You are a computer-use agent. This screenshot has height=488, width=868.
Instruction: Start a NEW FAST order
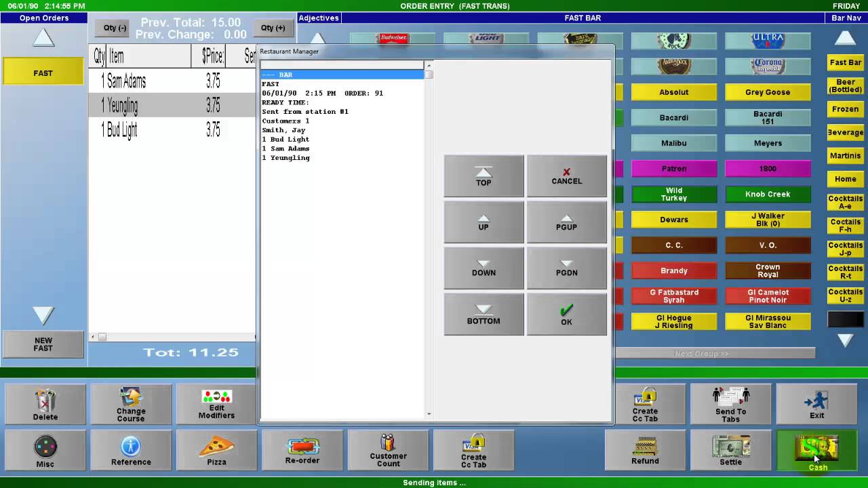pyautogui.click(x=43, y=344)
